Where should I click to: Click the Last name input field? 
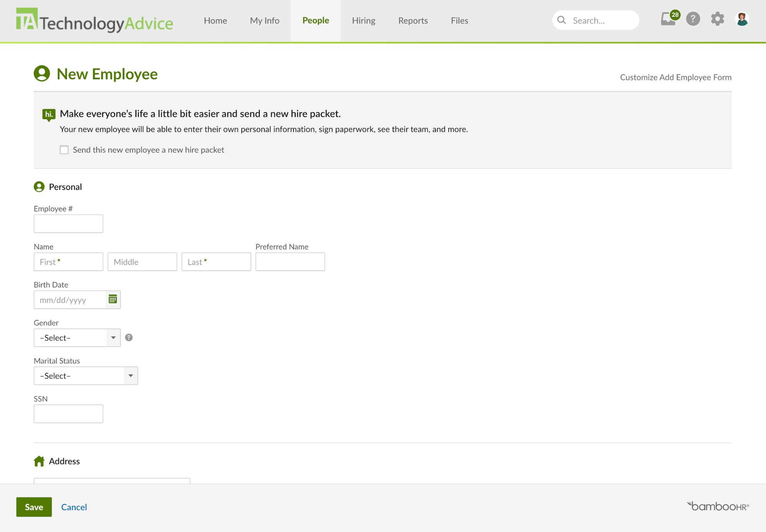coord(217,262)
